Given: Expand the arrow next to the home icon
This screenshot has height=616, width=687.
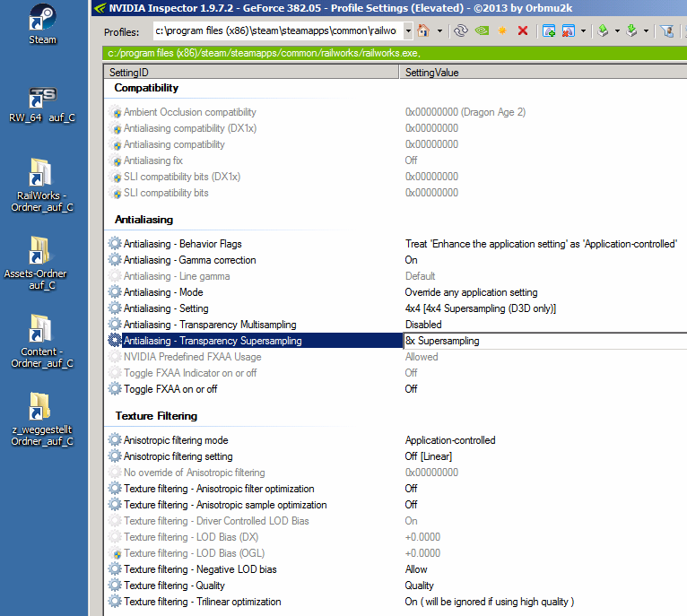Looking at the screenshot, I should pyautogui.click(x=439, y=30).
